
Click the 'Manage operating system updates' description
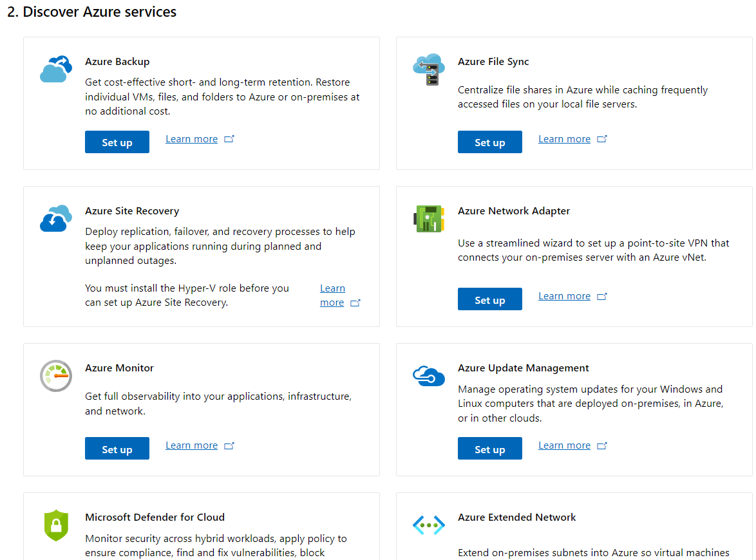click(x=591, y=404)
